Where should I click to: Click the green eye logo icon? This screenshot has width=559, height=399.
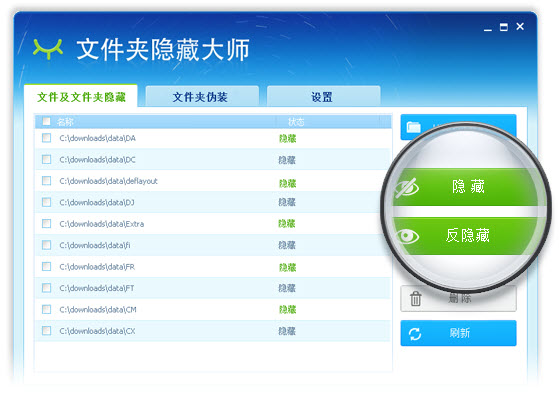point(48,49)
